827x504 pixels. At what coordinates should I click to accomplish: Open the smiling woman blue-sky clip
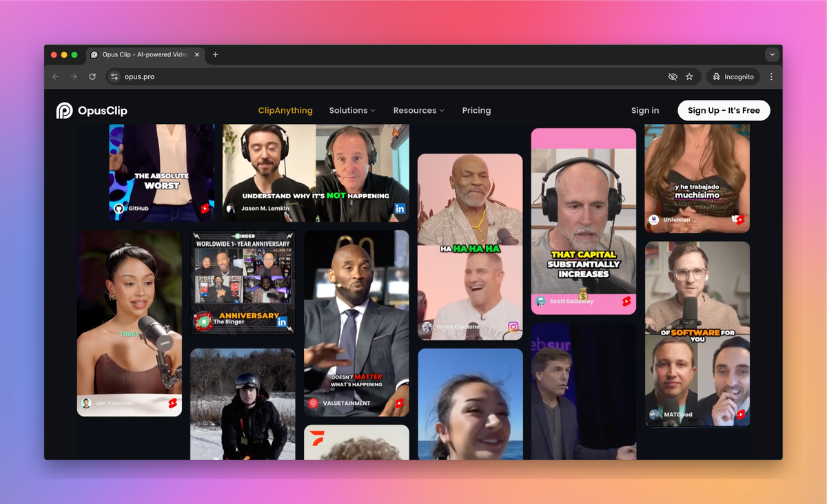point(470,403)
